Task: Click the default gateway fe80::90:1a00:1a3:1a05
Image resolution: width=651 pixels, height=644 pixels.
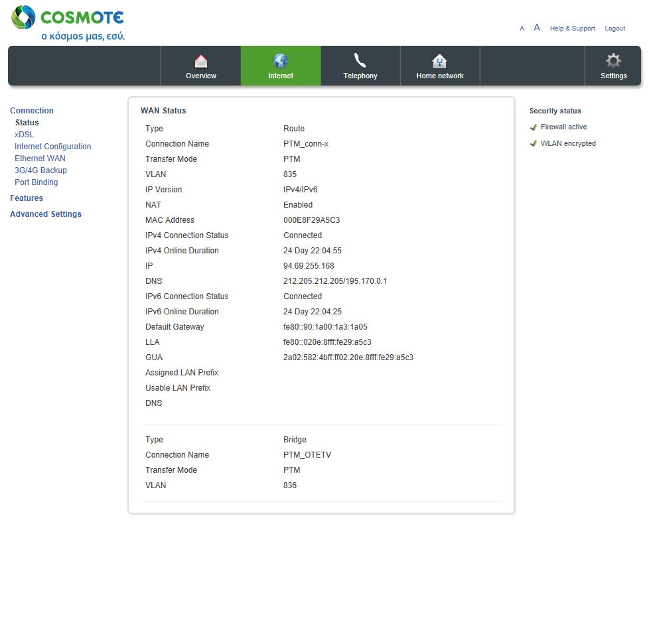Action: coord(325,328)
